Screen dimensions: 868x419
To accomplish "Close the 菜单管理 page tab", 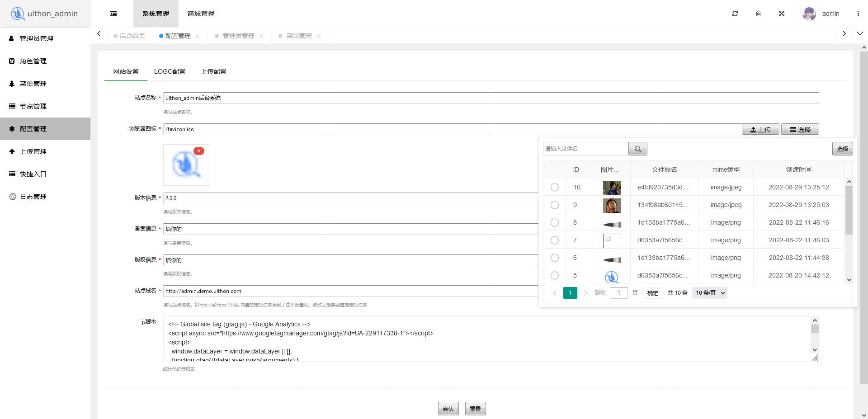I will click(x=319, y=36).
